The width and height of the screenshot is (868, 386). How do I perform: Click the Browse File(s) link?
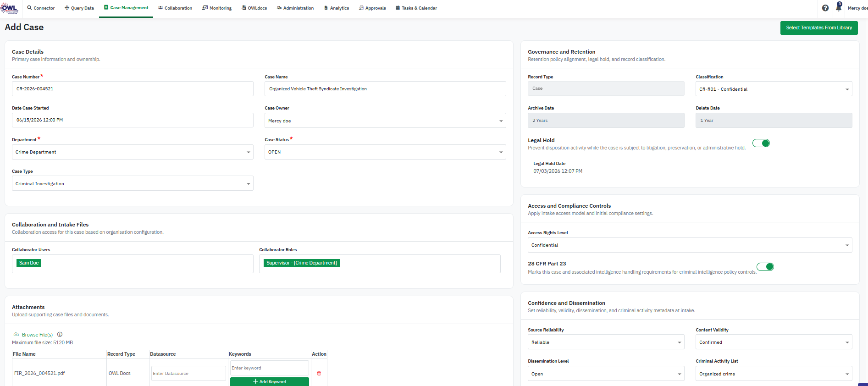tap(37, 335)
